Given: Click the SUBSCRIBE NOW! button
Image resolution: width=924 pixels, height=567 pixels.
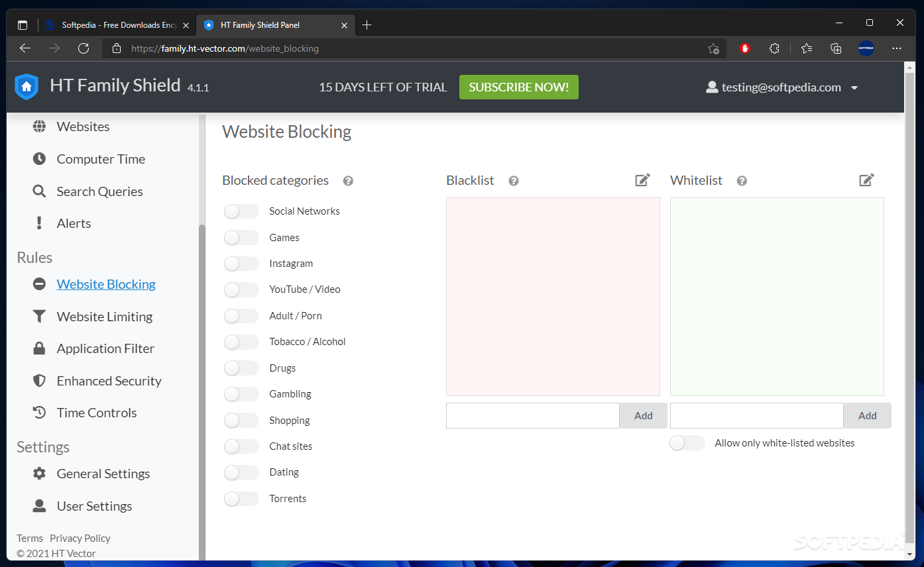Looking at the screenshot, I should pyautogui.click(x=519, y=87).
